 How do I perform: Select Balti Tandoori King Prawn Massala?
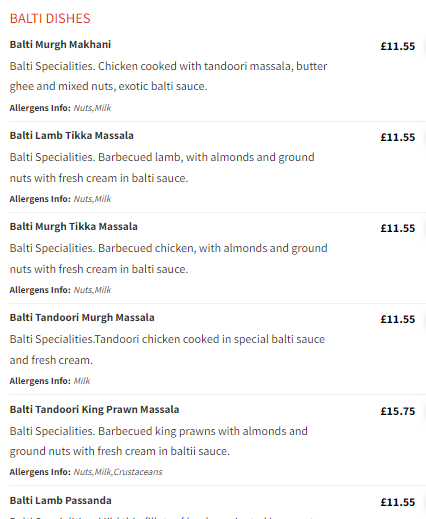point(94,409)
